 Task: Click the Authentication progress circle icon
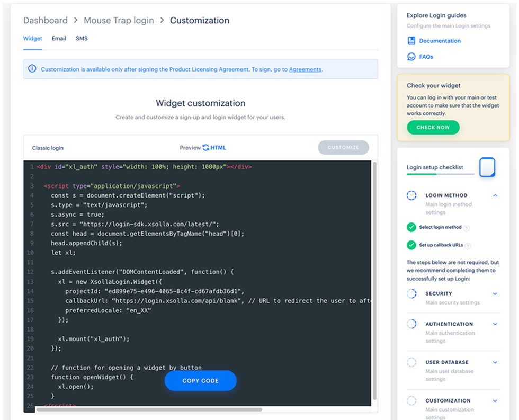[x=411, y=324]
